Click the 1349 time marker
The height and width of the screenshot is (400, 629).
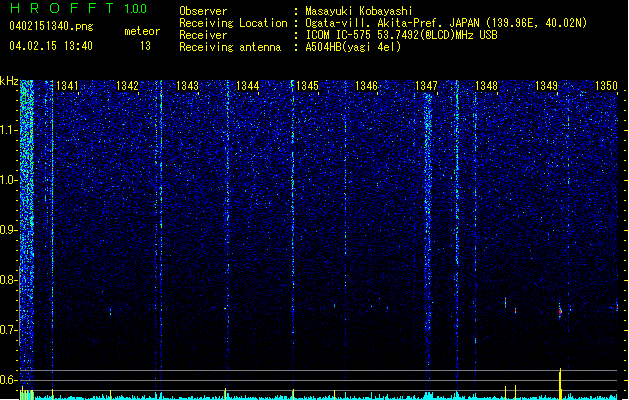(546, 86)
